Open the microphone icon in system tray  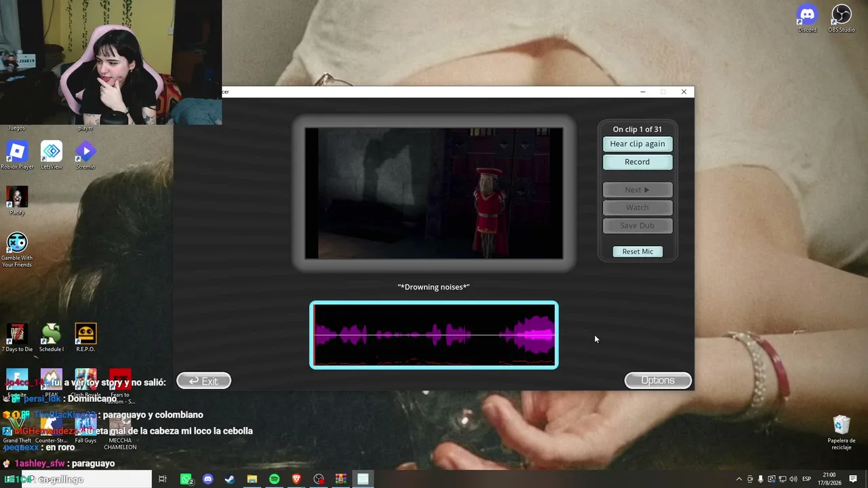coord(761,479)
